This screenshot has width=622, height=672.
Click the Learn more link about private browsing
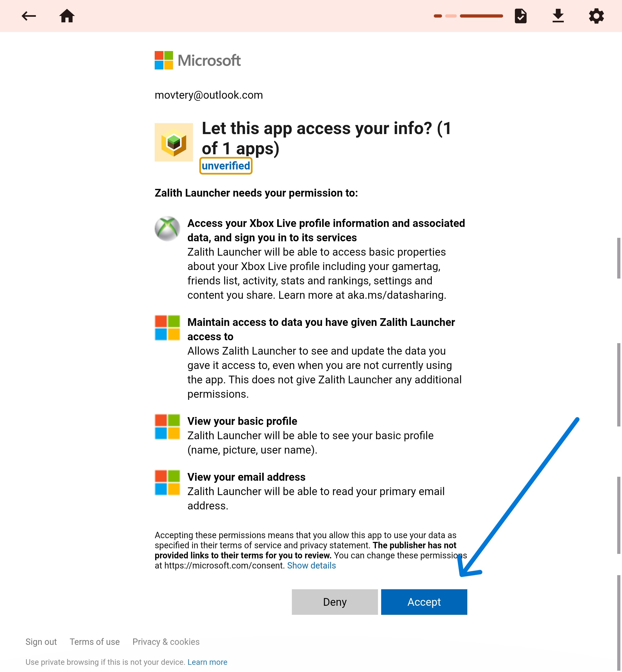click(x=208, y=662)
